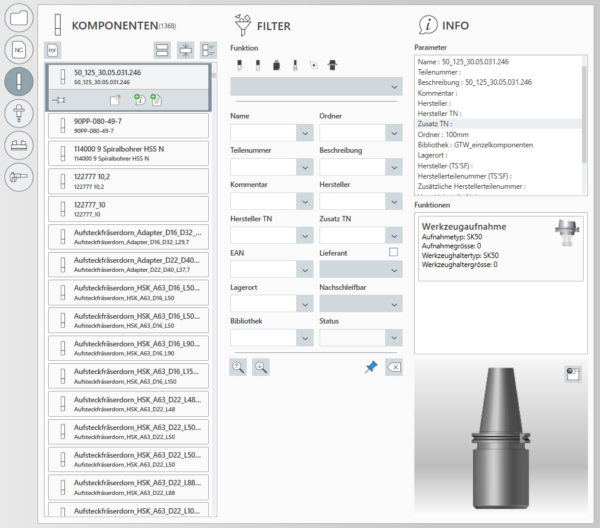The width and height of the screenshot is (600, 528).
Task: Open the Hersteller TN filter dropdown
Action: (x=305, y=236)
